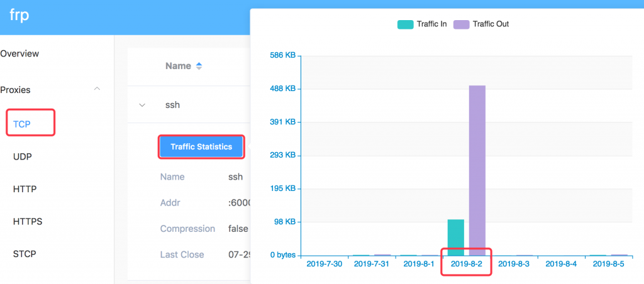644x284 pixels.
Task: Click the purple Traffic Out legend swatch
Action: pos(461,24)
